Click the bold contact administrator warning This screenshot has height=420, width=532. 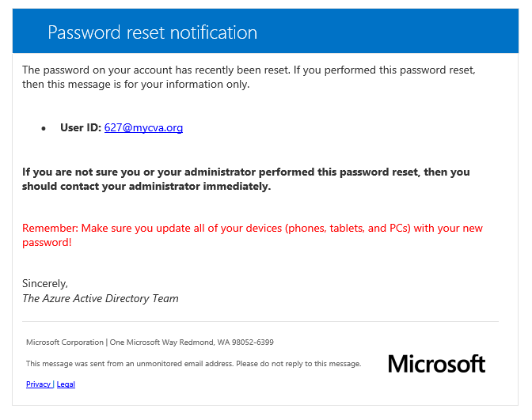tap(246, 179)
